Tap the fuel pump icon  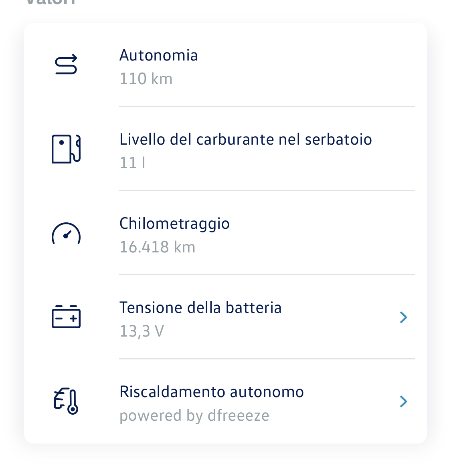[x=66, y=149]
